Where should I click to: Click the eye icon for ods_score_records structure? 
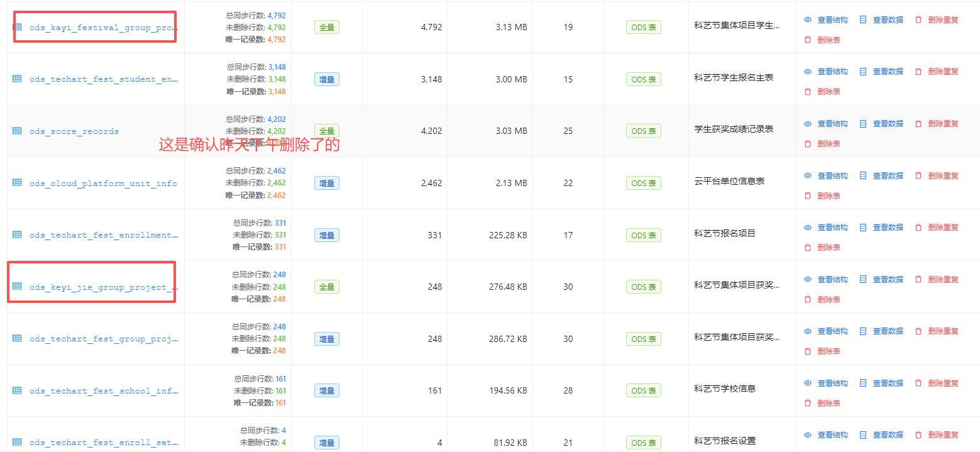[808, 124]
